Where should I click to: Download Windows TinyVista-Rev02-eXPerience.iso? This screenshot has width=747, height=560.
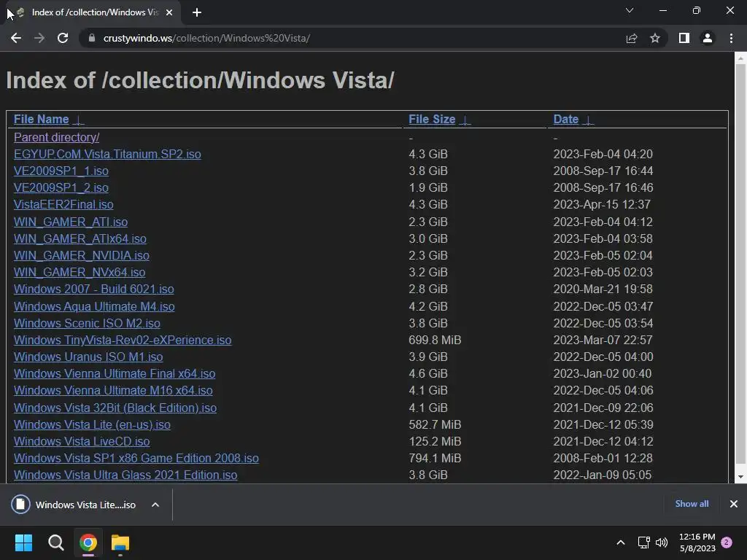pyautogui.click(x=123, y=340)
